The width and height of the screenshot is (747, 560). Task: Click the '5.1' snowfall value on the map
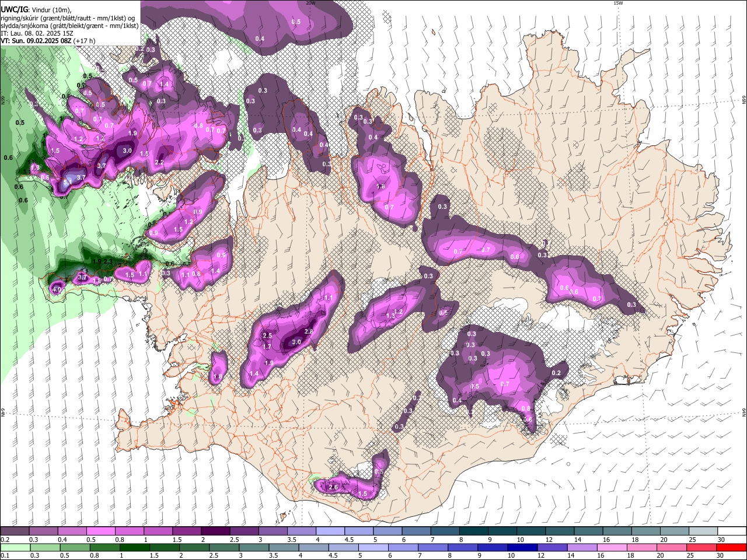67,182
